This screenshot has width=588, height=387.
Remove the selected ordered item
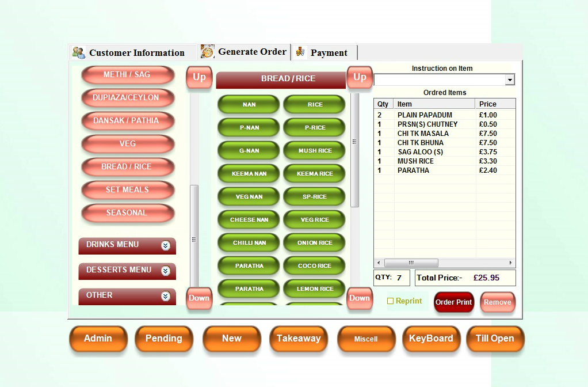point(497,302)
